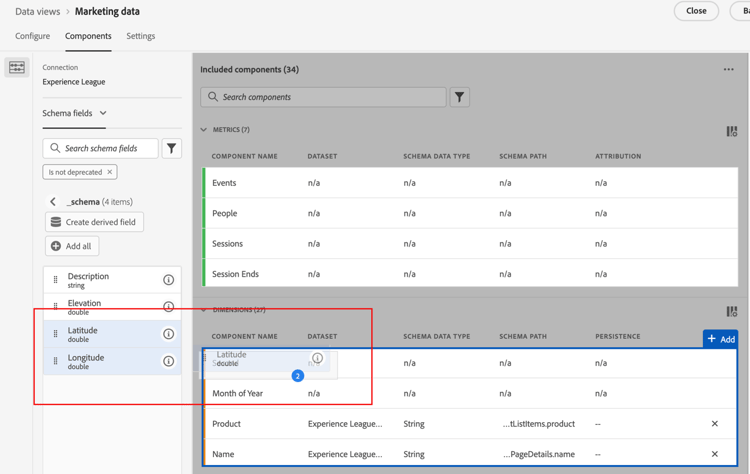Open filter for schema fields search
Image resolution: width=750 pixels, height=474 pixels.
click(x=172, y=148)
